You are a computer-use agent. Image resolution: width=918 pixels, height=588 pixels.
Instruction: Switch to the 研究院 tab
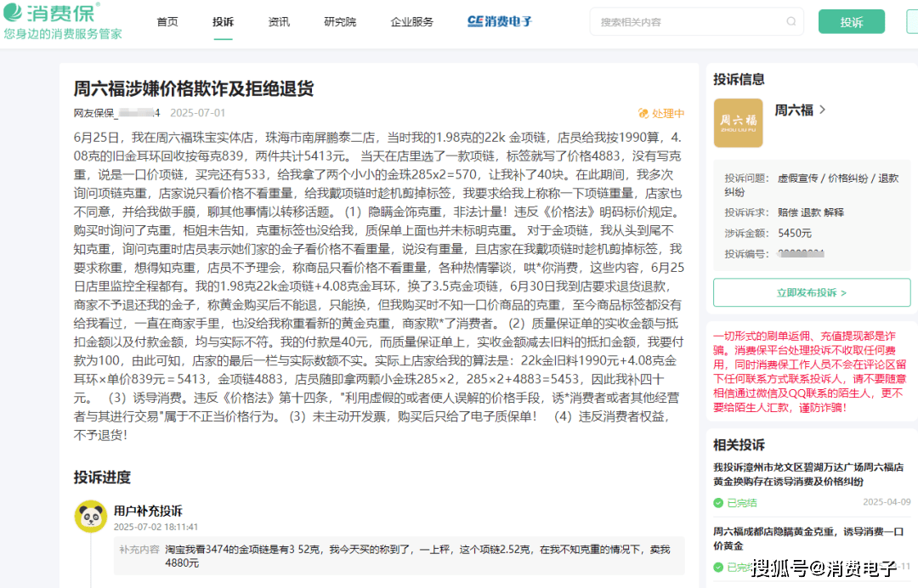pos(340,21)
